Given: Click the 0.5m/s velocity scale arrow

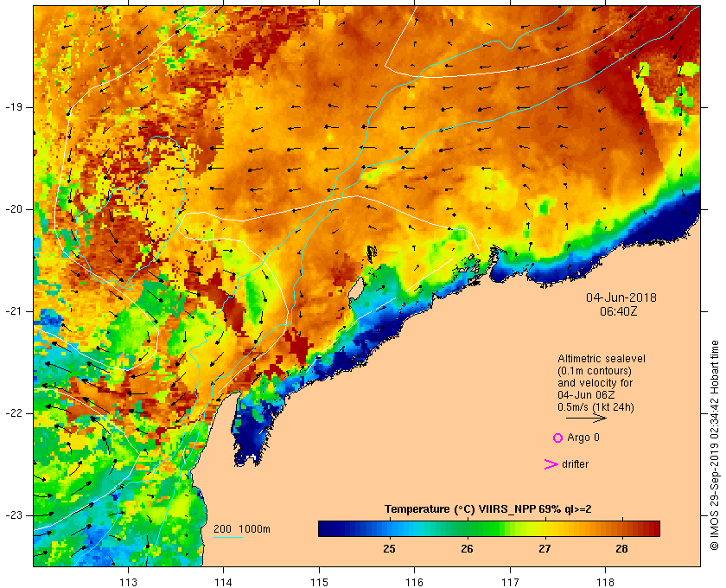Looking at the screenshot, I should click(586, 419).
